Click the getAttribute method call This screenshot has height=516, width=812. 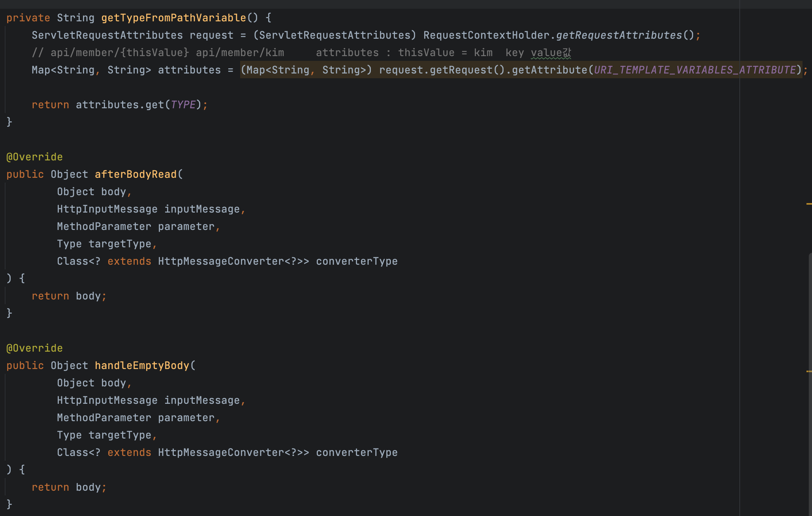549,70
